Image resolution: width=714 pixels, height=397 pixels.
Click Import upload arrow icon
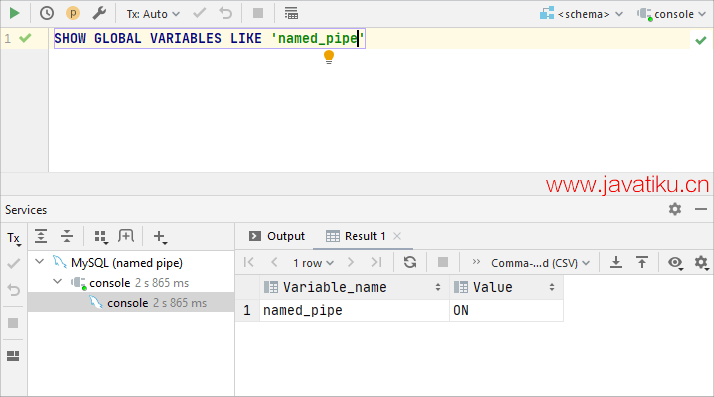tap(642, 262)
